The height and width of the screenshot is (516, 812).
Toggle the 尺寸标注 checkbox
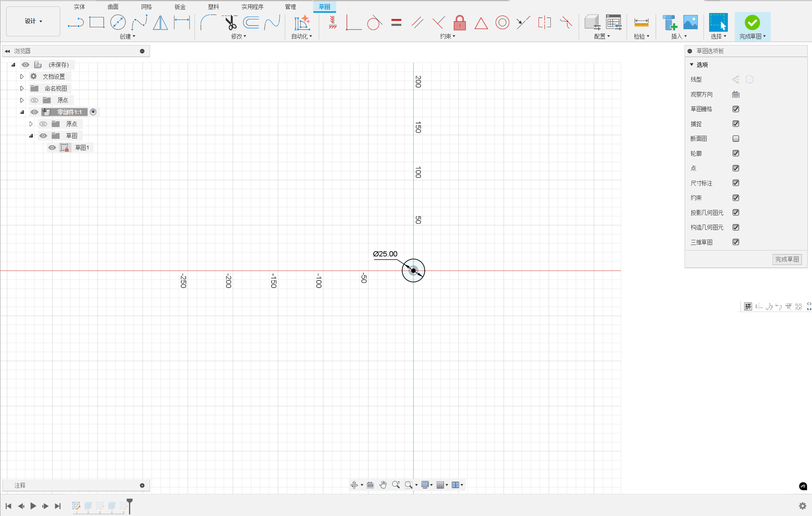(x=736, y=183)
